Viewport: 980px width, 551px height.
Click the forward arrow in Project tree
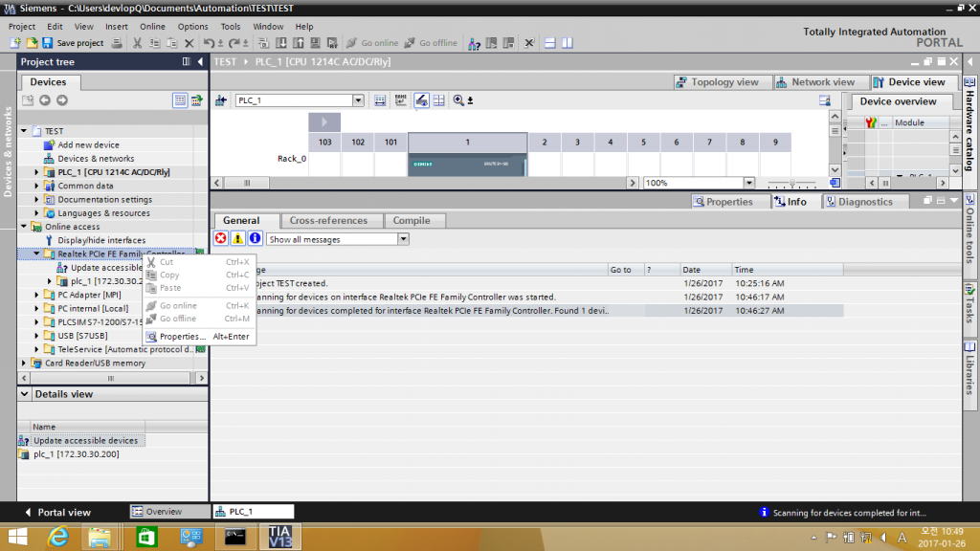tap(62, 99)
